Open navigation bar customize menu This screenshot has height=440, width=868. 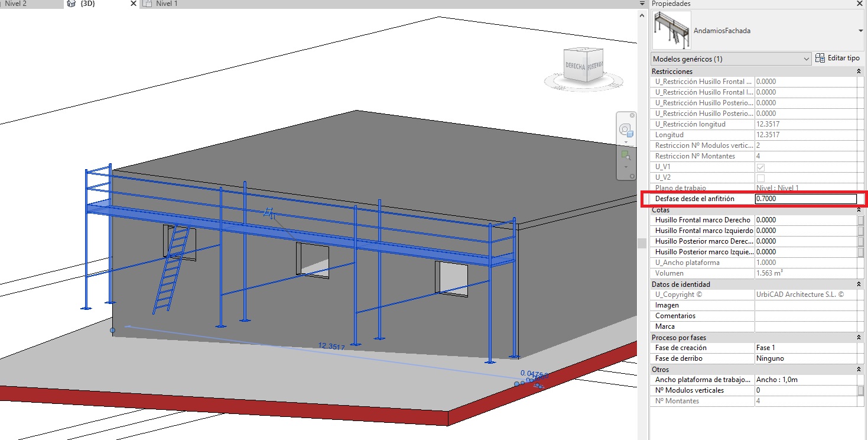(x=632, y=176)
